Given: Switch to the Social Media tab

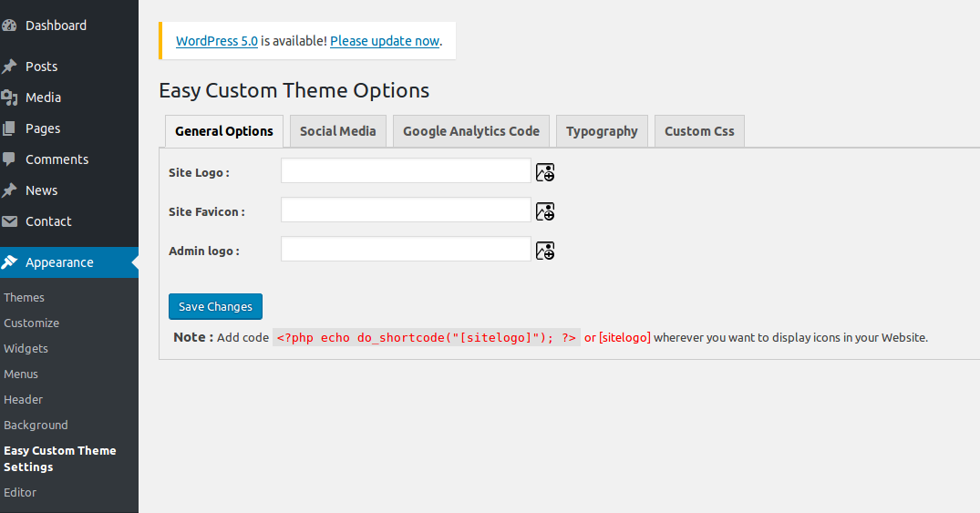Looking at the screenshot, I should pyautogui.click(x=337, y=131).
